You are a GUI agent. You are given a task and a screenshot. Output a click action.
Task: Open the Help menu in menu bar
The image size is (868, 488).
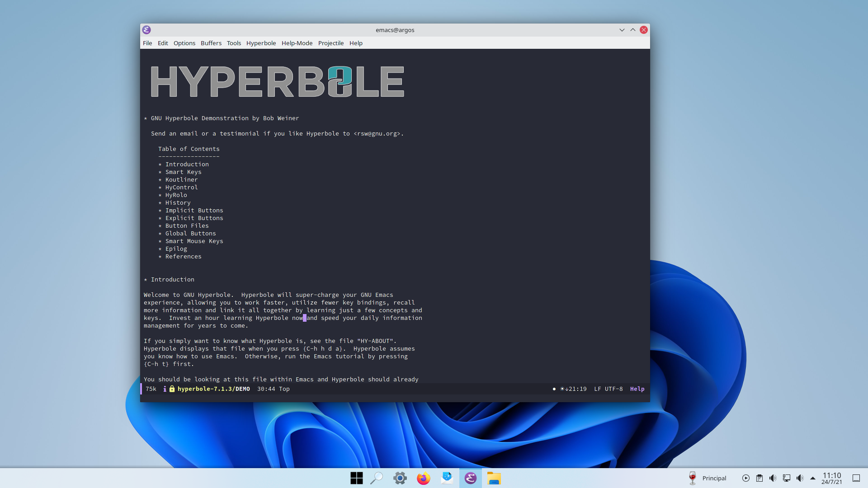tap(356, 43)
